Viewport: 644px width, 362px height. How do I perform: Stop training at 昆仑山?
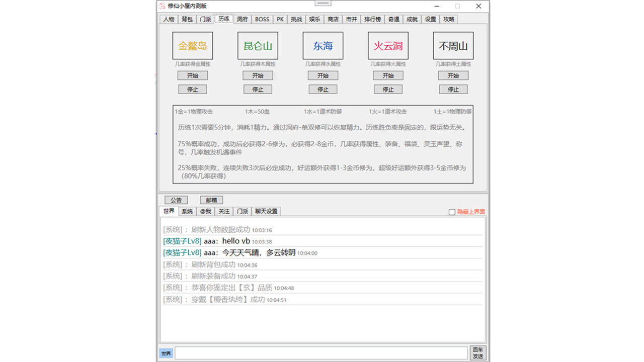(x=258, y=89)
